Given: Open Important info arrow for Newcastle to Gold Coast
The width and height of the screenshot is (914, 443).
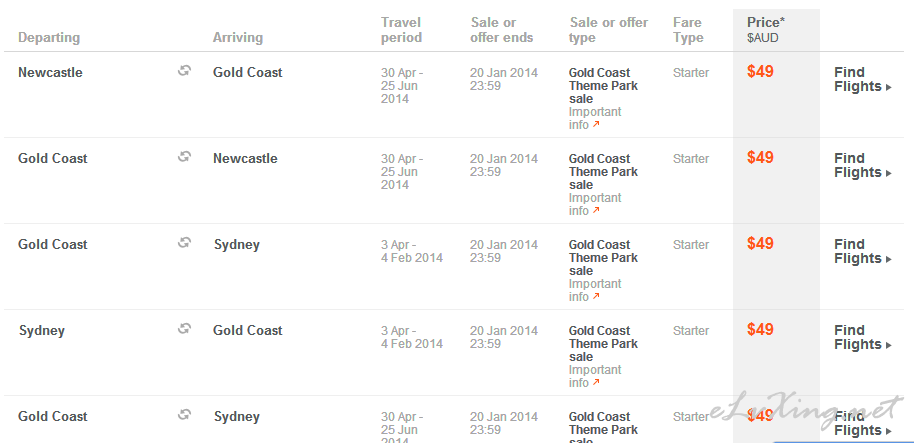Looking at the screenshot, I should (x=596, y=125).
